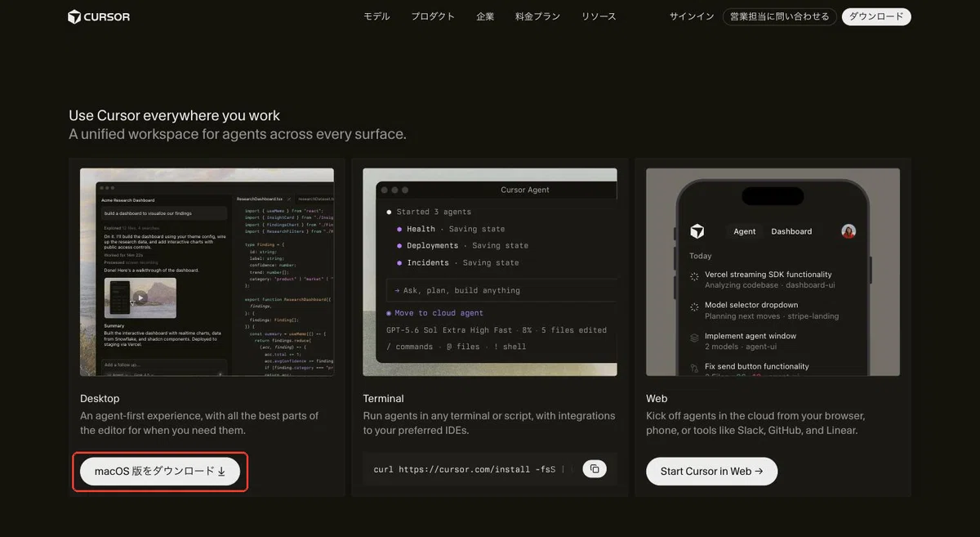Click the Terminal heading

pyautogui.click(x=383, y=399)
